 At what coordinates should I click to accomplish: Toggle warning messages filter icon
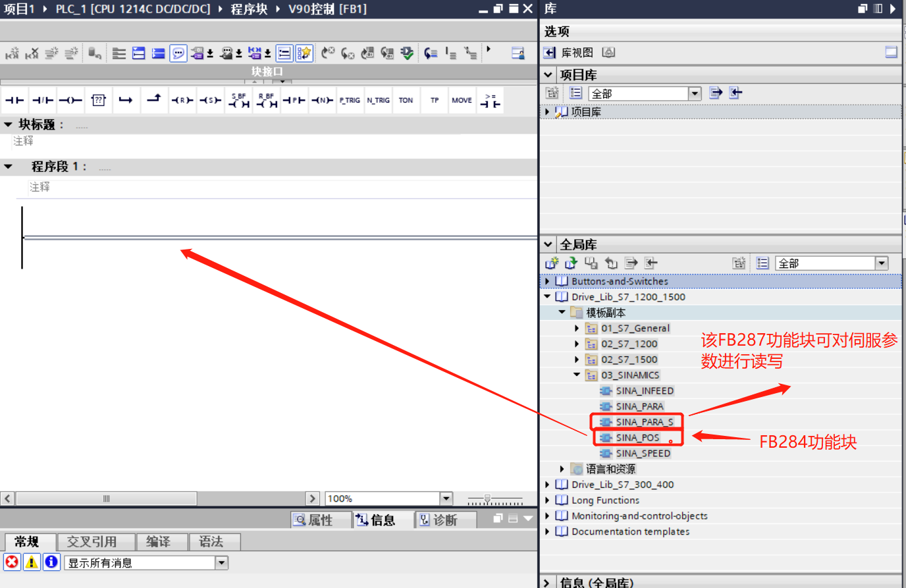click(32, 562)
